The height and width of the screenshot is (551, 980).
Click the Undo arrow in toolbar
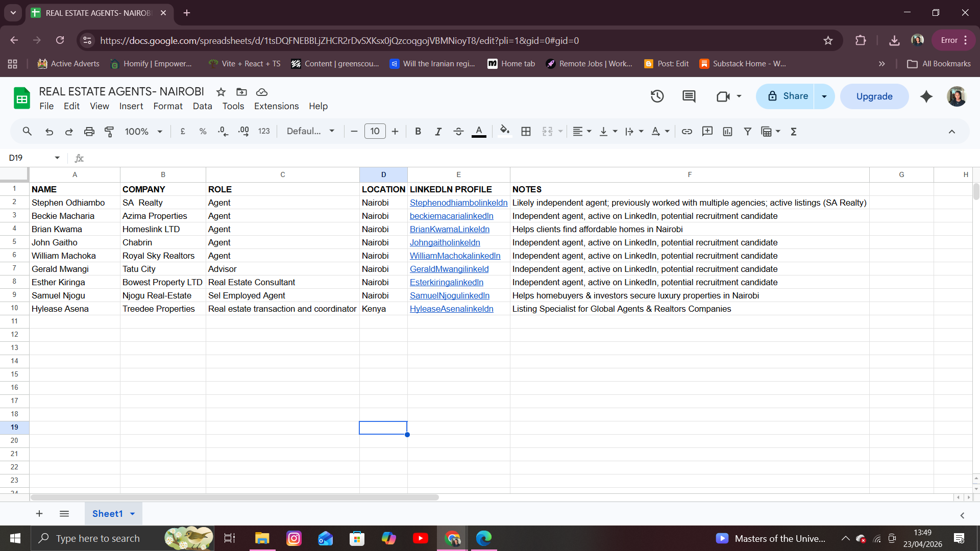tap(49, 132)
